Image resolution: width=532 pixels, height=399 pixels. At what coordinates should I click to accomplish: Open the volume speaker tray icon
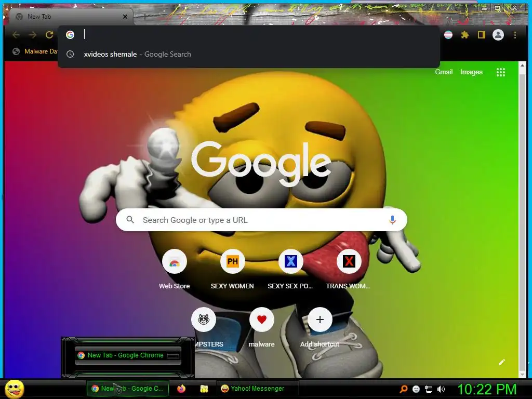point(441,389)
